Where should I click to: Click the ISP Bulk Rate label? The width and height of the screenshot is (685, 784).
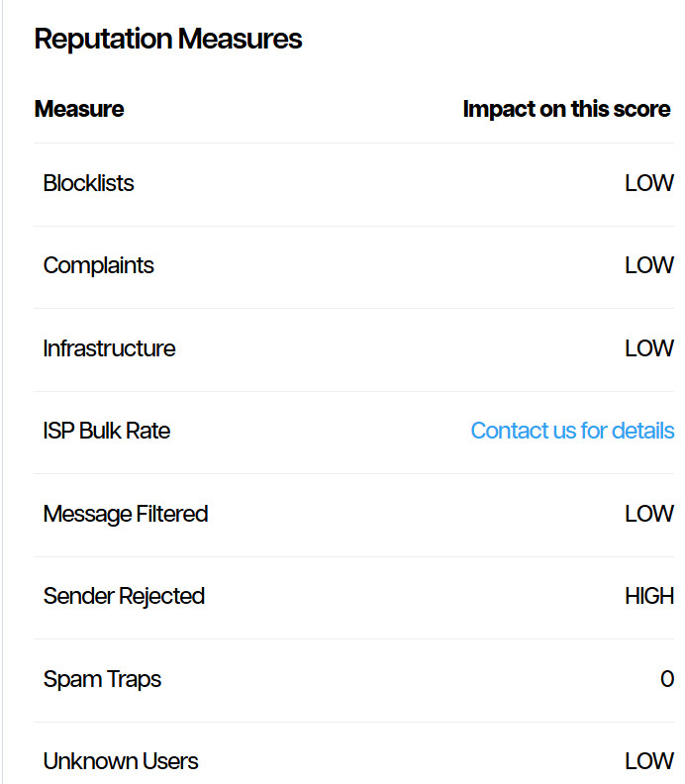[x=106, y=431]
